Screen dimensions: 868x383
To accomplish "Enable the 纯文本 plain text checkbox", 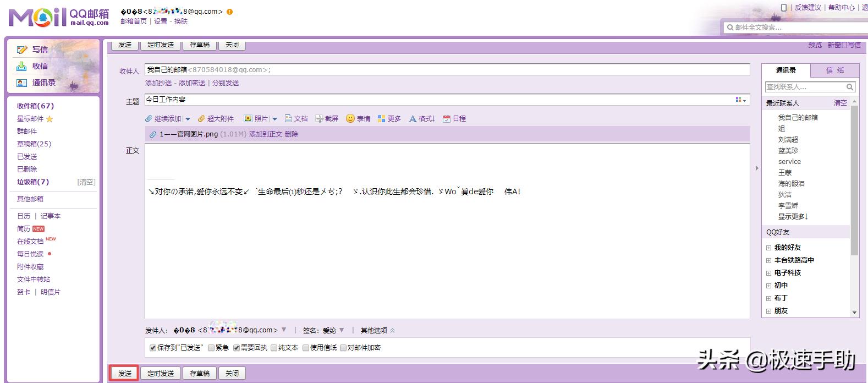I will pos(274,348).
